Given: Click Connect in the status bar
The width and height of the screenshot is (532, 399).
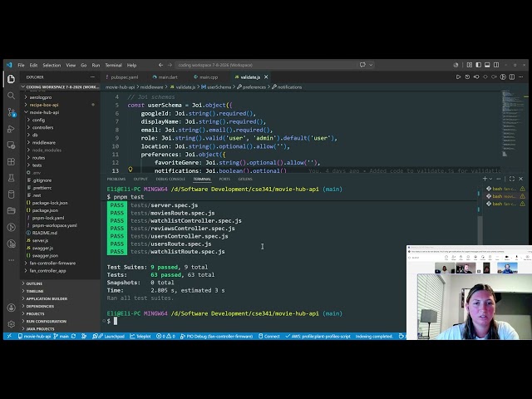Looking at the screenshot, I should coord(269,336).
